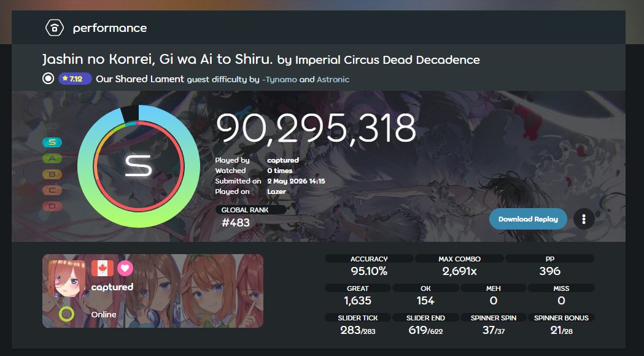Click the osu! standard mode circle icon
Screen dimensions: 644x356
click(x=48, y=79)
